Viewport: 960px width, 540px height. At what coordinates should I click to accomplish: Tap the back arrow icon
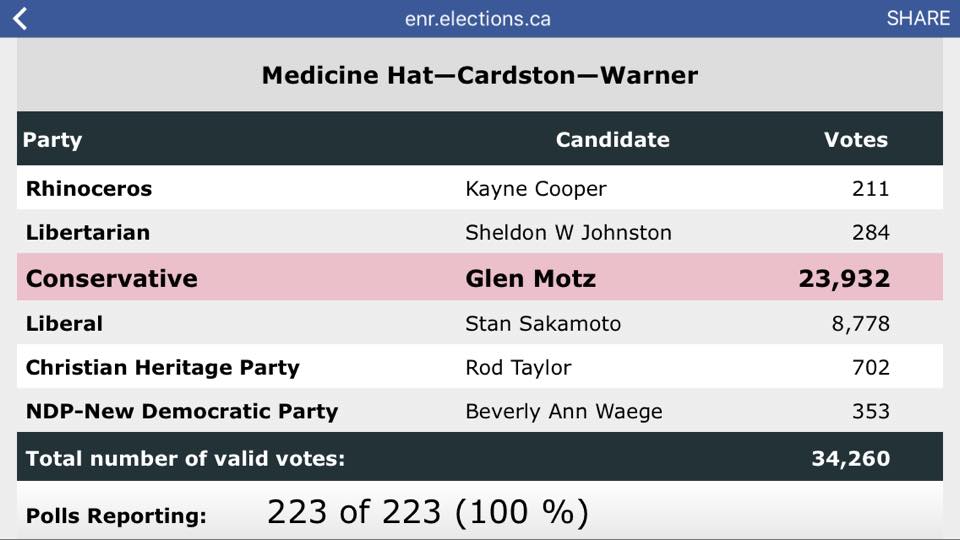pos(20,18)
